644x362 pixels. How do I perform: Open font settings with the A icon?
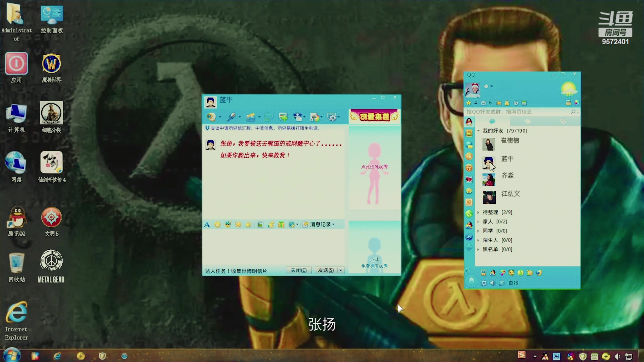pos(207,225)
